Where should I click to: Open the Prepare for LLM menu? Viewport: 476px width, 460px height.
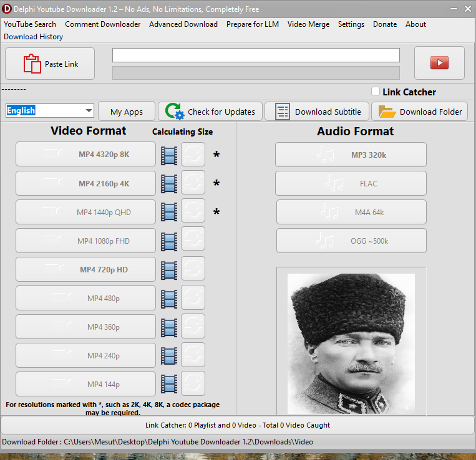point(253,24)
